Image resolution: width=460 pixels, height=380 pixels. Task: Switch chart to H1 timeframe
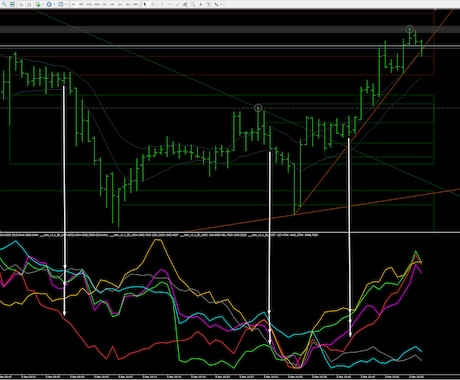(x=105, y=4)
